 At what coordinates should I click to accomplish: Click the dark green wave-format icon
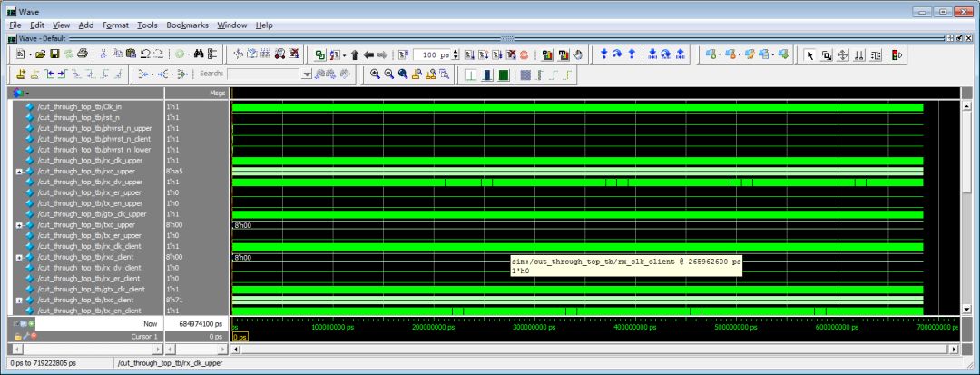[504, 75]
